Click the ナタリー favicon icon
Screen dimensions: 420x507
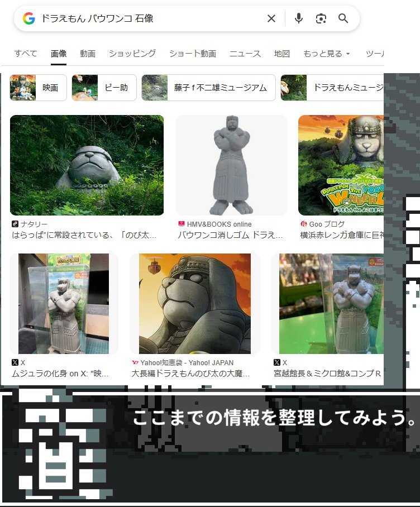pyautogui.click(x=15, y=224)
